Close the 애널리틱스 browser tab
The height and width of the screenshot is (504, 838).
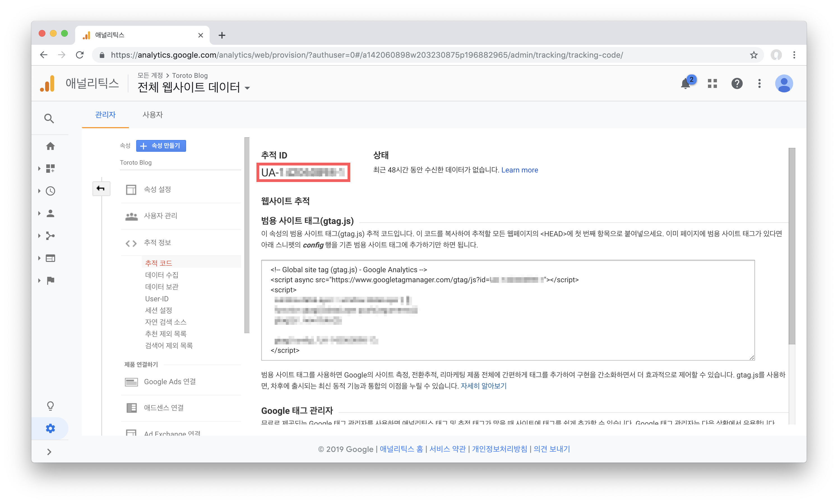click(x=201, y=35)
